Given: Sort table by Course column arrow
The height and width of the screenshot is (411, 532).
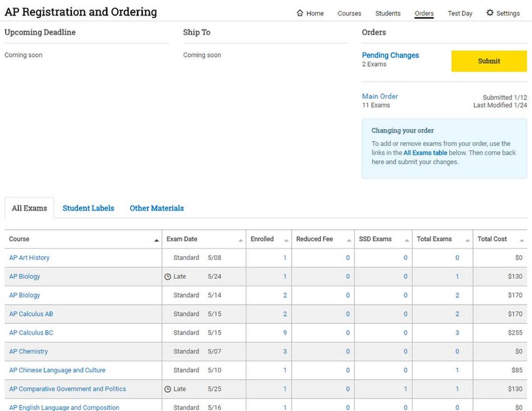Looking at the screenshot, I should [156, 241].
